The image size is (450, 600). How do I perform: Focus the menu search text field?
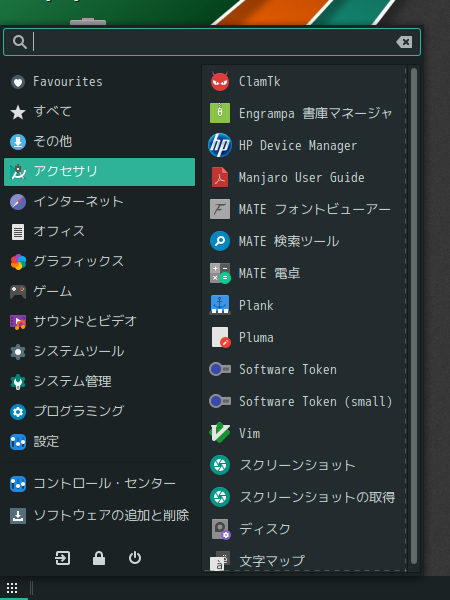(x=212, y=42)
